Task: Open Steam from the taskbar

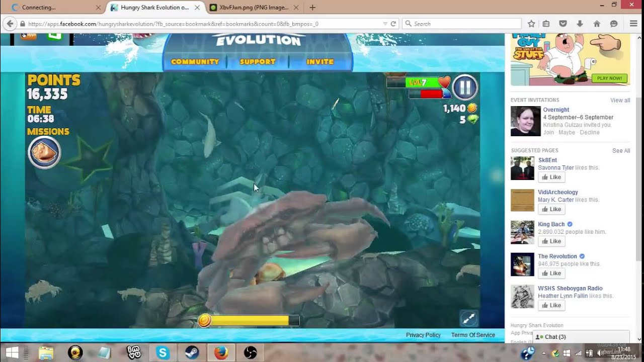Action: tap(192, 353)
